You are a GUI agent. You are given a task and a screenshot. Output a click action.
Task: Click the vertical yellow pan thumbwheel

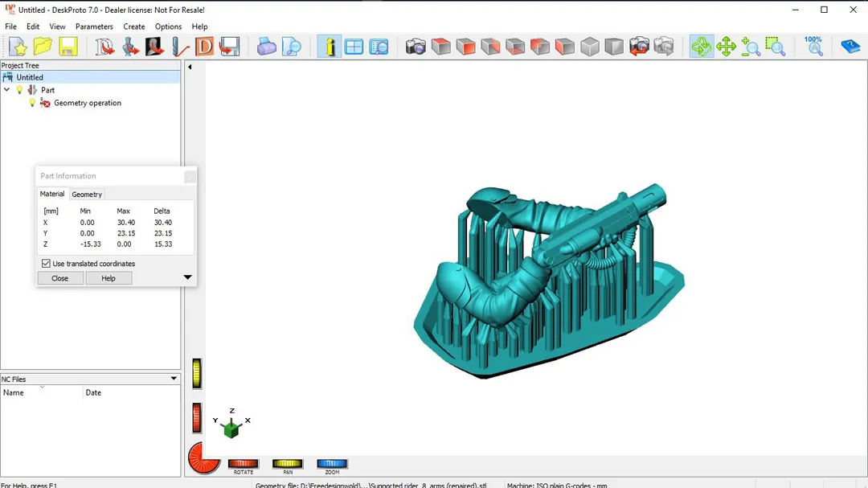tap(197, 373)
